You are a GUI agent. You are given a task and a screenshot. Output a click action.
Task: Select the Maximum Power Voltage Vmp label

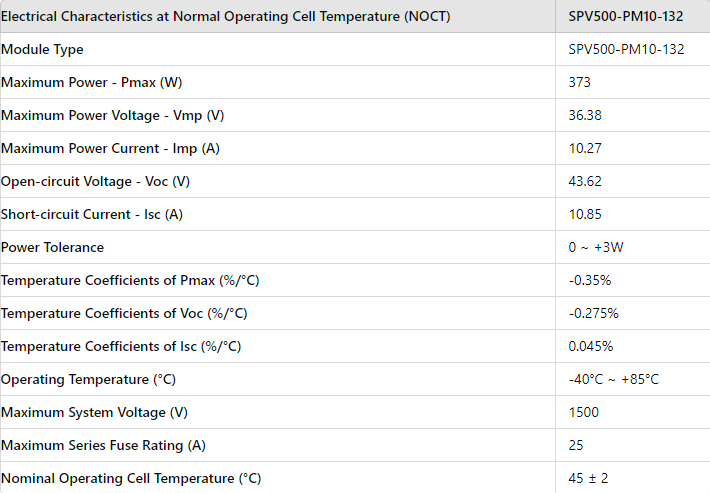click(113, 115)
